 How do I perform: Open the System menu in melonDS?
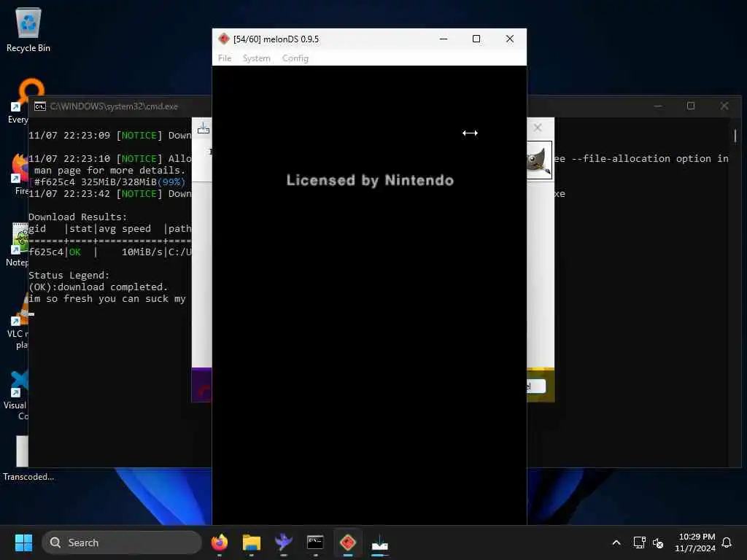tap(256, 58)
